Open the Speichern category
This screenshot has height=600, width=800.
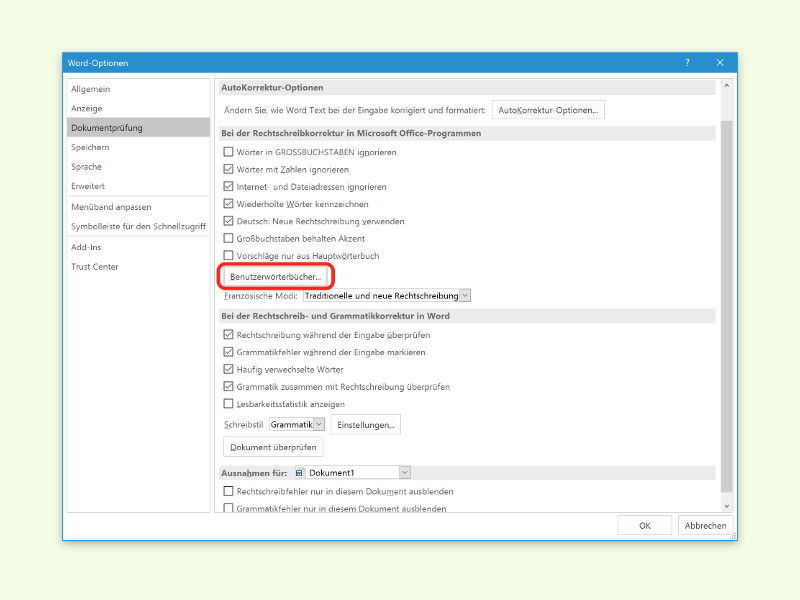coord(138,147)
